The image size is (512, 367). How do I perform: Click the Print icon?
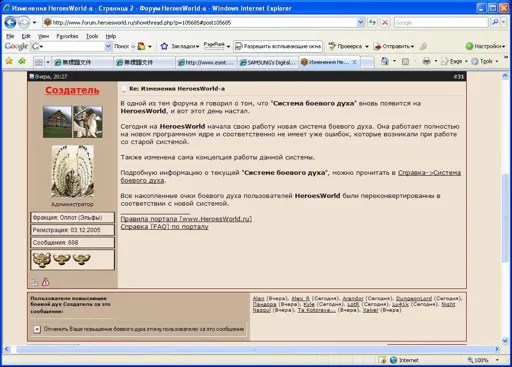tap(426, 61)
